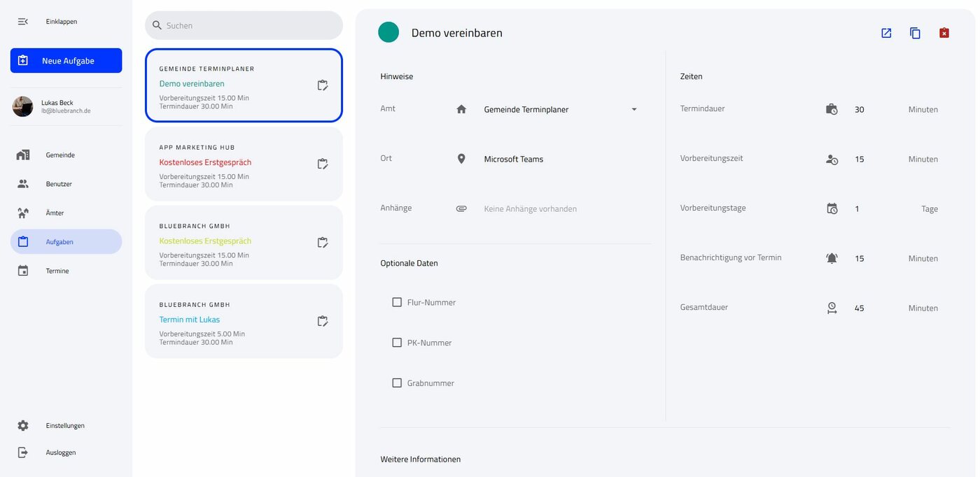Image resolution: width=980 pixels, height=477 pixels.
Task: Create a new task with Neue Aufgabe
Action: 66,61
